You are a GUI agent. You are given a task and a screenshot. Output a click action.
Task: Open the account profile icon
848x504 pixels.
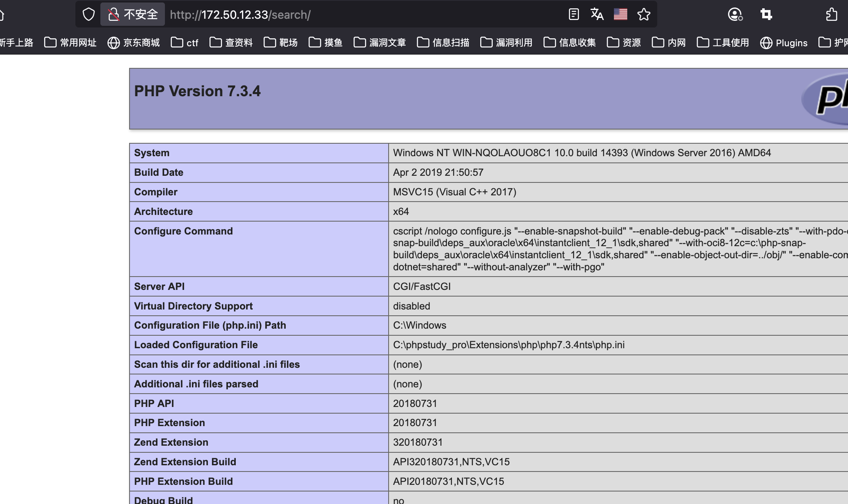pyautogui.click(x=735, y=15)
